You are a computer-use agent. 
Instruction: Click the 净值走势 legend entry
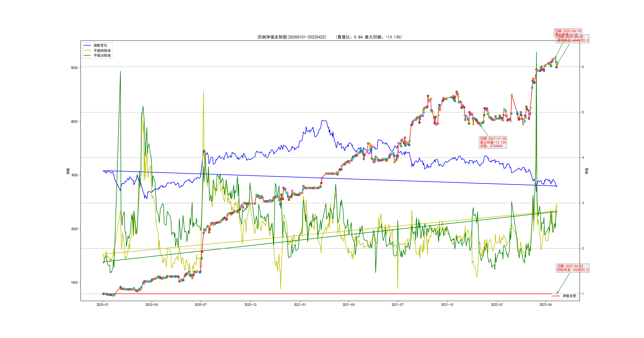[569, 296]
